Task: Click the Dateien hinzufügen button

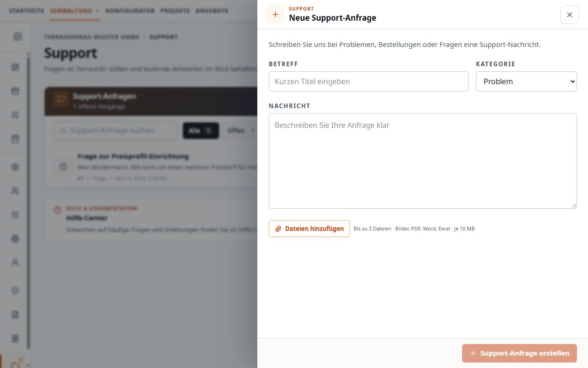Action: click(309, 229)
